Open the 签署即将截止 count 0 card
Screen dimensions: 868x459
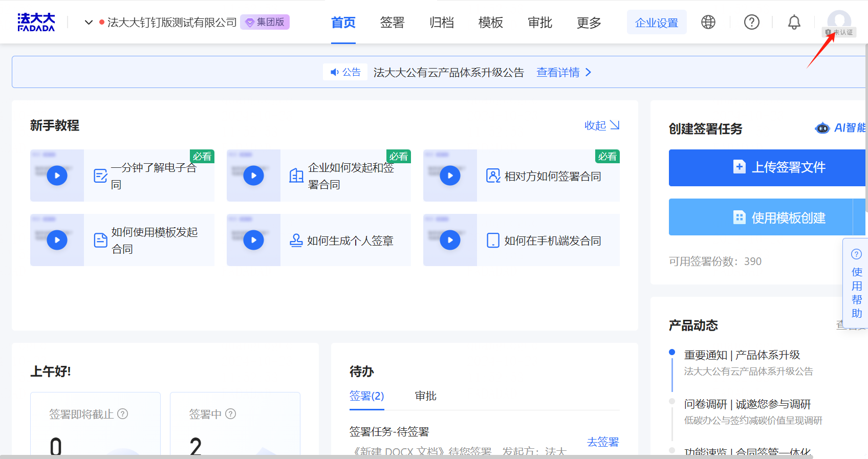coord(95,423)
